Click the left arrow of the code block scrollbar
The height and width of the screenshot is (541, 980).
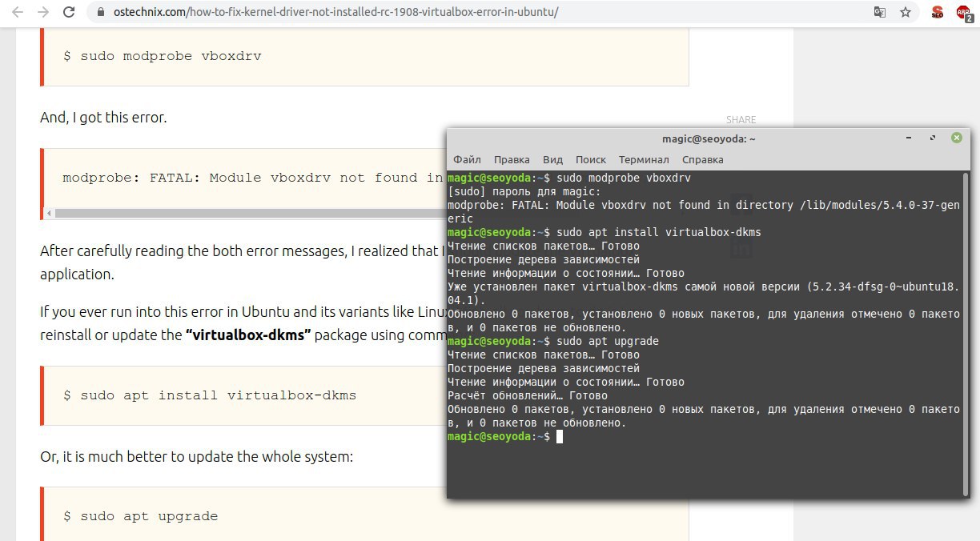tap(50, 213)
